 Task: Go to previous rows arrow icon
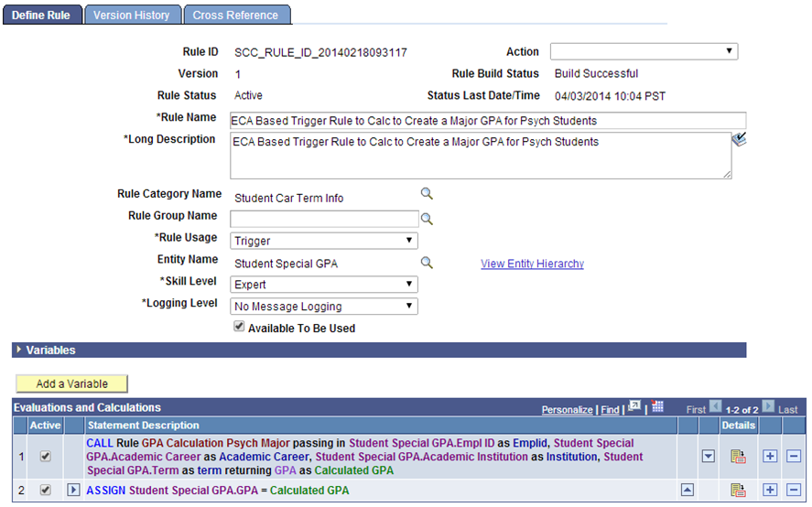pyautogui.click(x=715, y=406)
